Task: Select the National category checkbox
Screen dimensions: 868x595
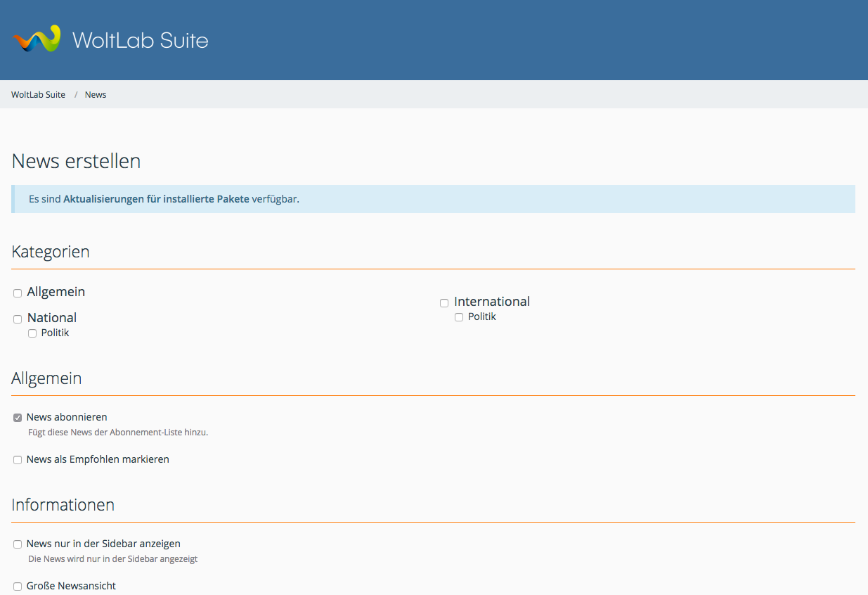Action: pyautogui.click(x=18, y=319)
